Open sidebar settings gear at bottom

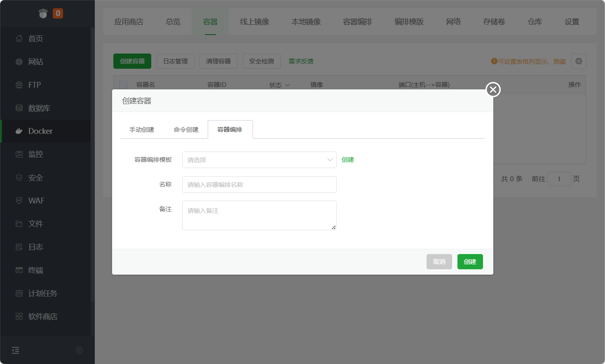(80, 350)
